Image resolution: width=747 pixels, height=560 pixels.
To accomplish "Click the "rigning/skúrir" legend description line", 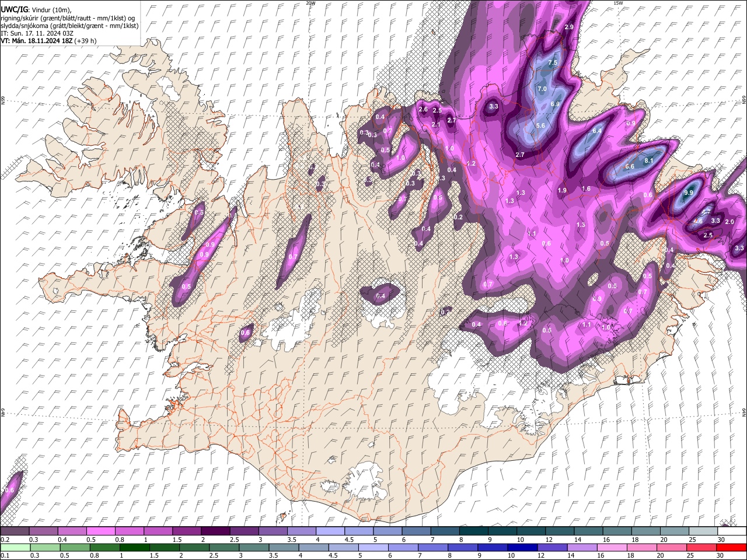I will click(x=68, y=18).
